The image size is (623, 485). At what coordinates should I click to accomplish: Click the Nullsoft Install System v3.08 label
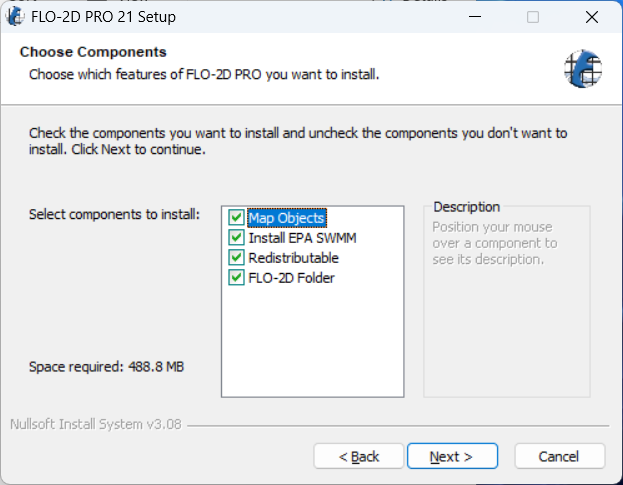(95, 424)
